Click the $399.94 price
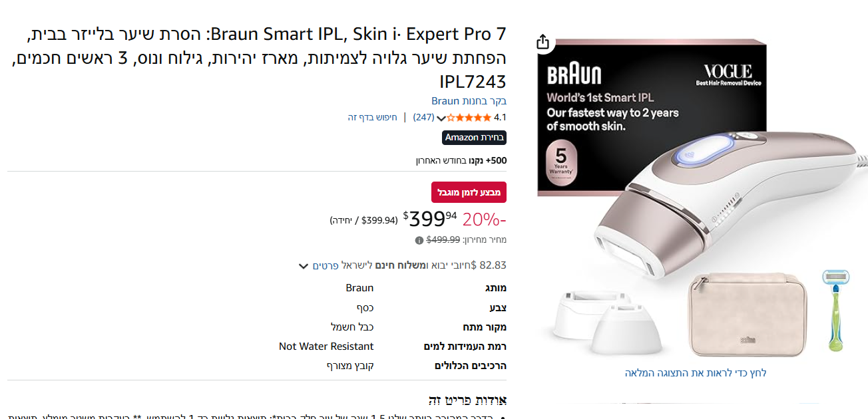 click(433, 218)
